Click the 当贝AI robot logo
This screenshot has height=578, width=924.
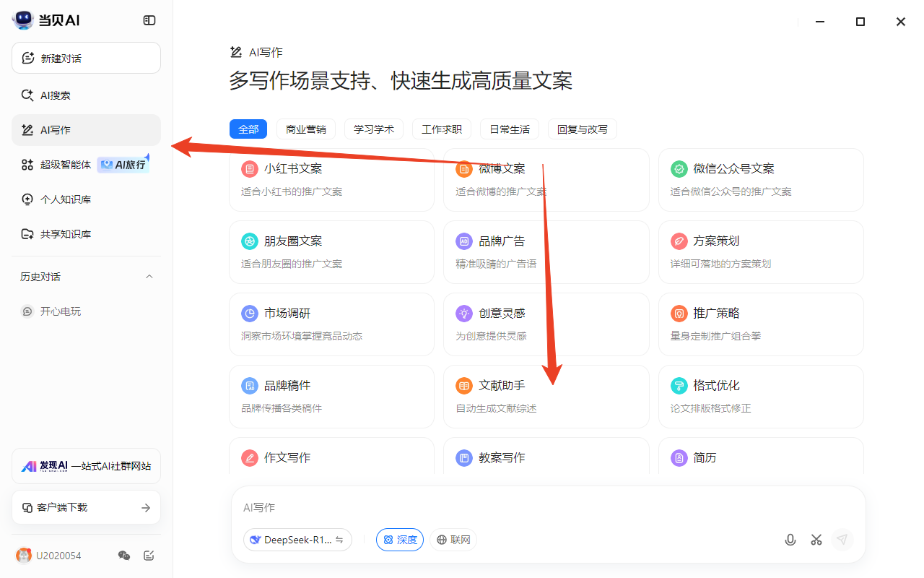(x=23, y=20)
